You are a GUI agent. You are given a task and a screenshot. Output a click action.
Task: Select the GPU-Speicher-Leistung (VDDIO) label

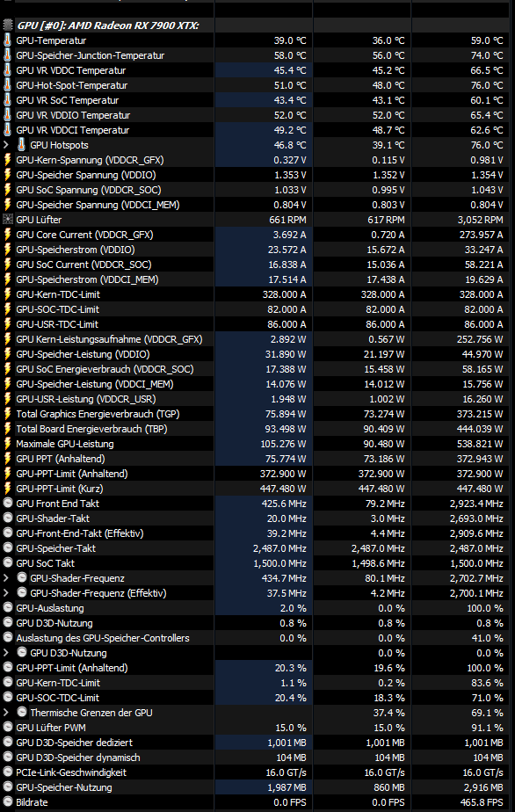[x=83, y=354]
